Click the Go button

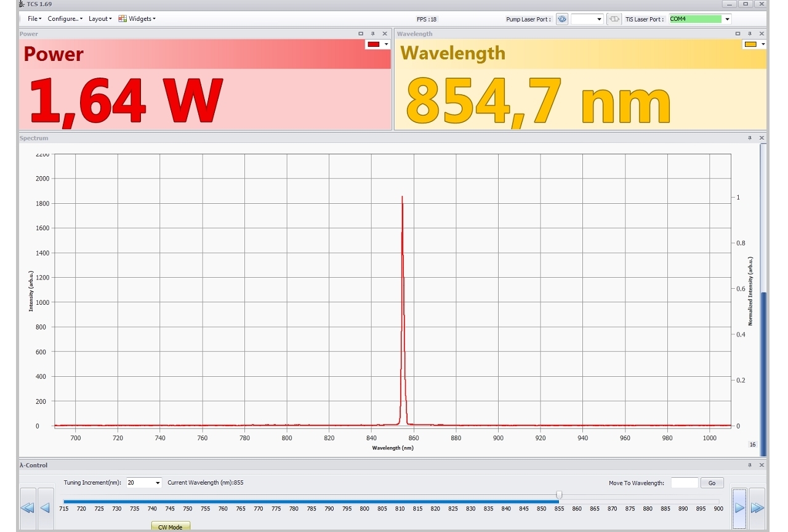point(712,483)
